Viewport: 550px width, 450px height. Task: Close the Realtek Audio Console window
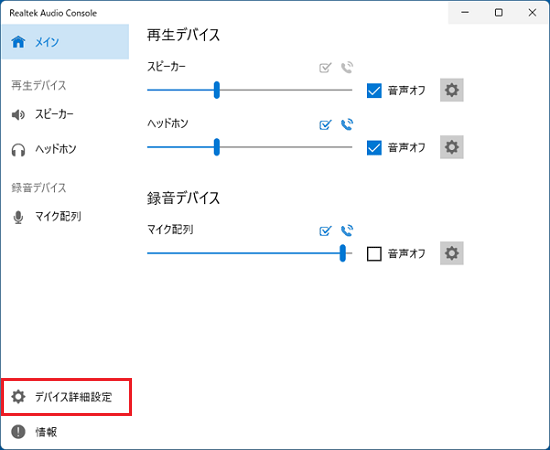pyautogui.click(x=532, y=13)
